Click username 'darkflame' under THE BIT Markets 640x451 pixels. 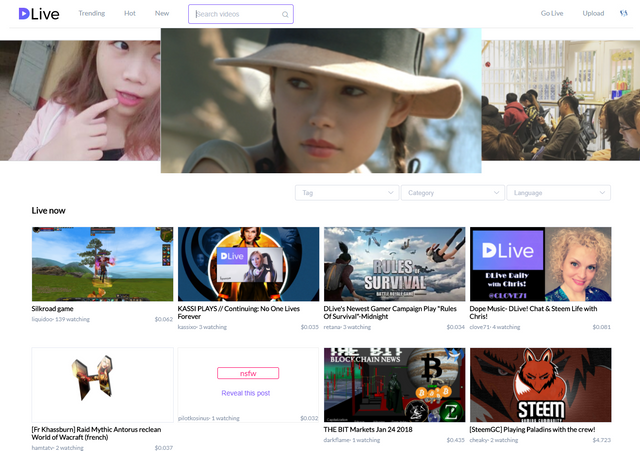[x=337, y=440]
